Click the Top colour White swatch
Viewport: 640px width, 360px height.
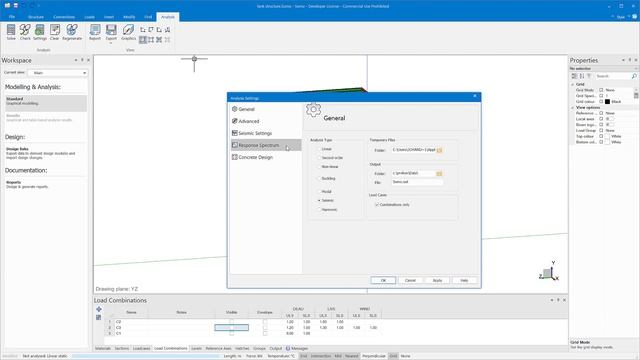pos(607,136)
